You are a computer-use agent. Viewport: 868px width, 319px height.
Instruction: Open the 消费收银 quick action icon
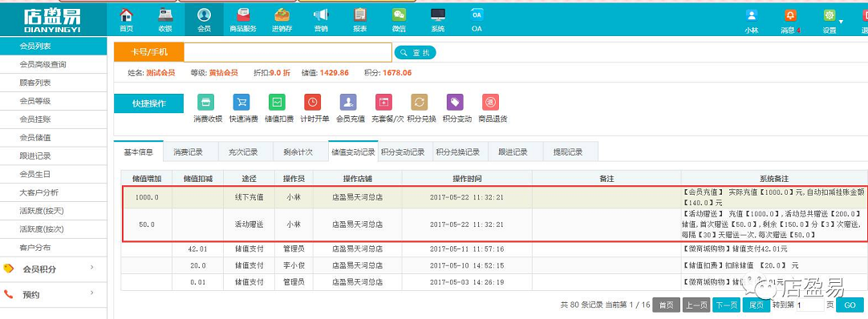tap(206, 103)
